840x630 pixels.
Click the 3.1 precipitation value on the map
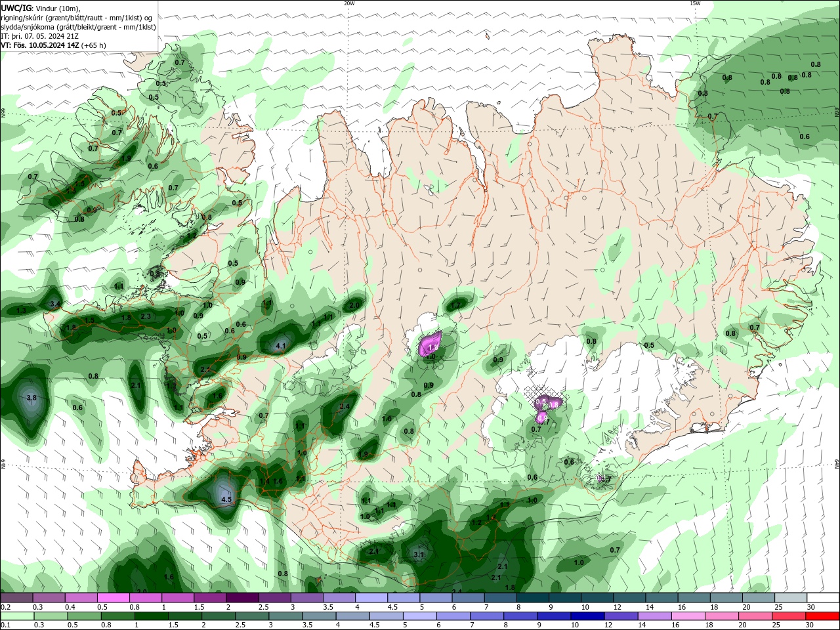point(419,555)
